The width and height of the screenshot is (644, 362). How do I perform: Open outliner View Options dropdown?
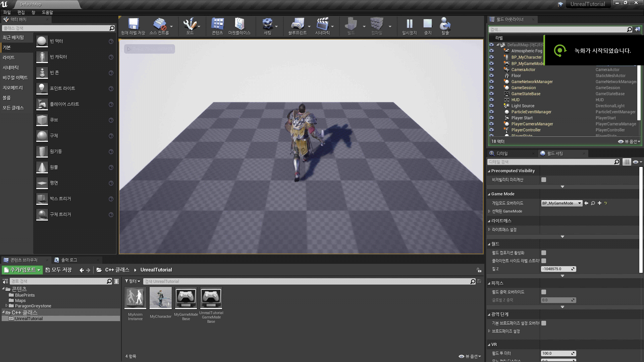629,142
